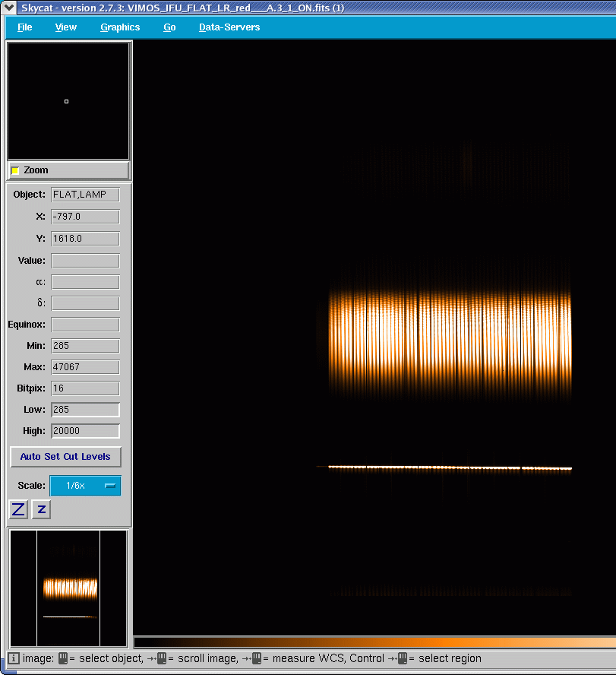The width and height of the screenshot is (616, 675).
Task: Open the File menu
Action: pyautogui.click(x=24, y=27)
